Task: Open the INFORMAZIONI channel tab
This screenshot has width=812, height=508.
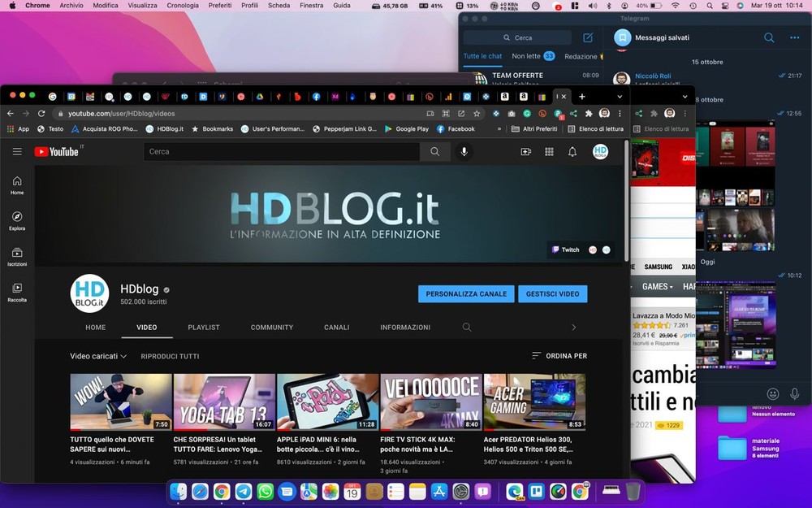Action: pyautogui.click(x=405, y=327)
